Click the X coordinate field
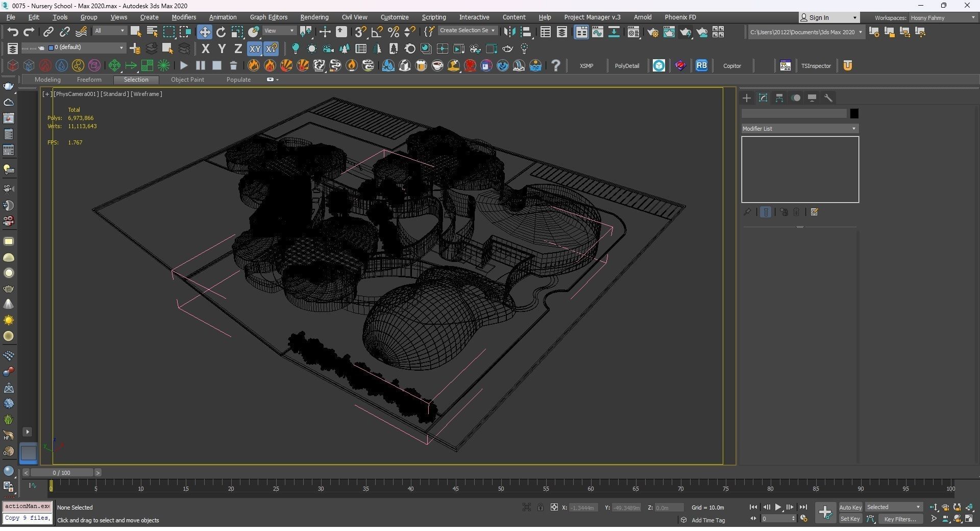The image size is (980, 531). pyautogui.click(x=583, y=508)
